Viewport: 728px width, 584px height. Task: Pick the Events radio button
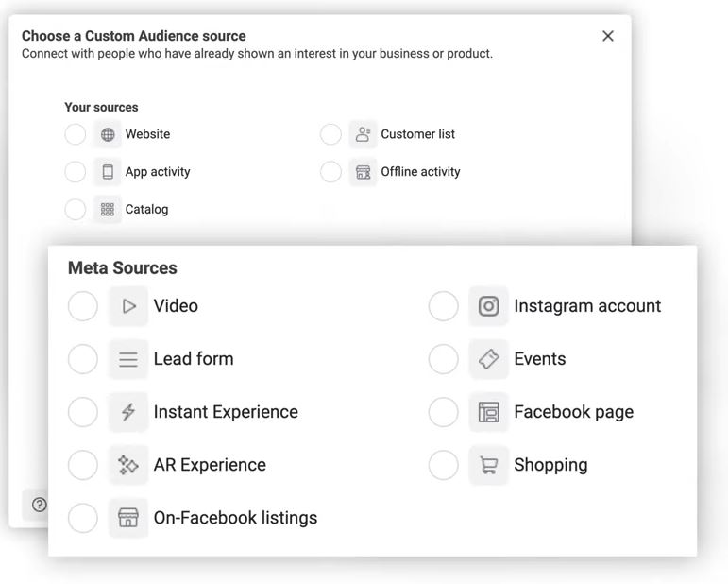coord(444,359)
